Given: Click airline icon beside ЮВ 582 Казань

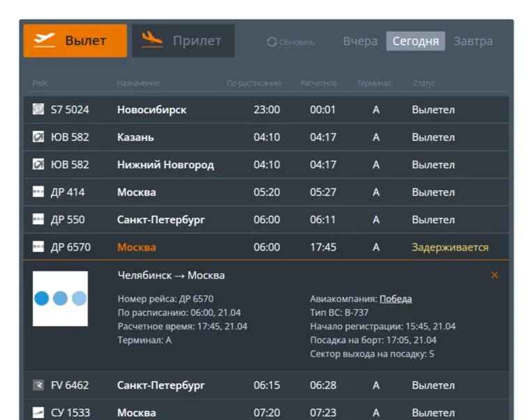Looking at the screenshot, I should [x=38, y=137].
